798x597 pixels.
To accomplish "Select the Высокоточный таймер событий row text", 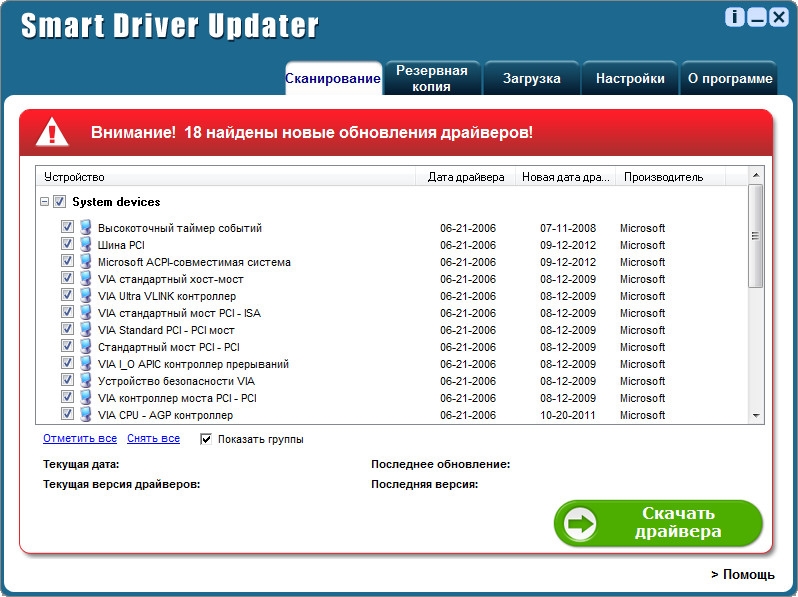I will tap(180, 228).
